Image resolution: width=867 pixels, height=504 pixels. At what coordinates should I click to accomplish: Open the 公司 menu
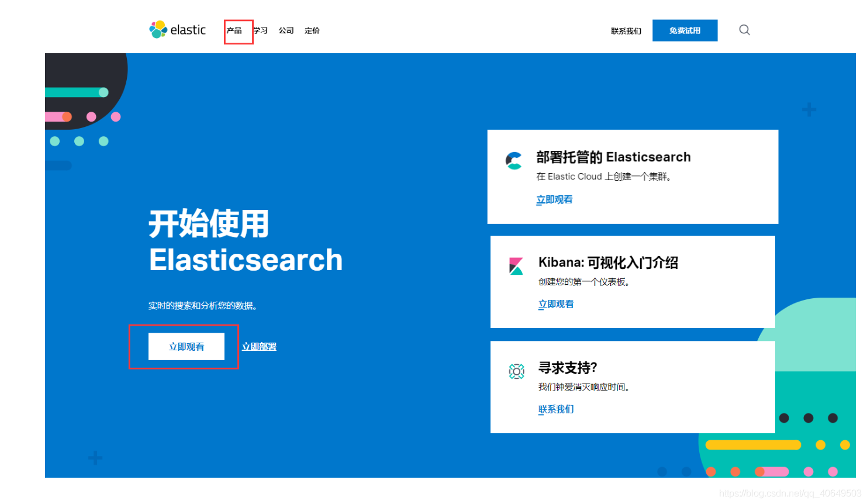click(286, 30)
